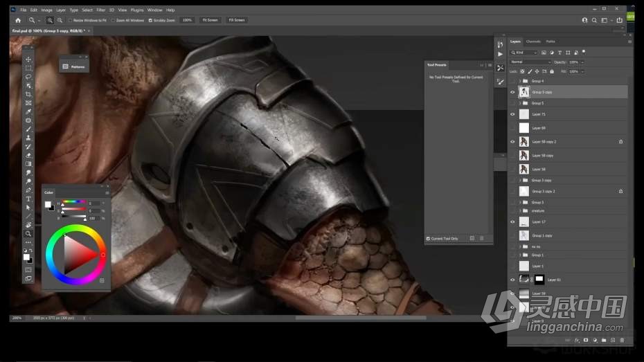The image size is (644, 362).
Task: Create new tool preset in Tool Presets panel
Action: 472,239
